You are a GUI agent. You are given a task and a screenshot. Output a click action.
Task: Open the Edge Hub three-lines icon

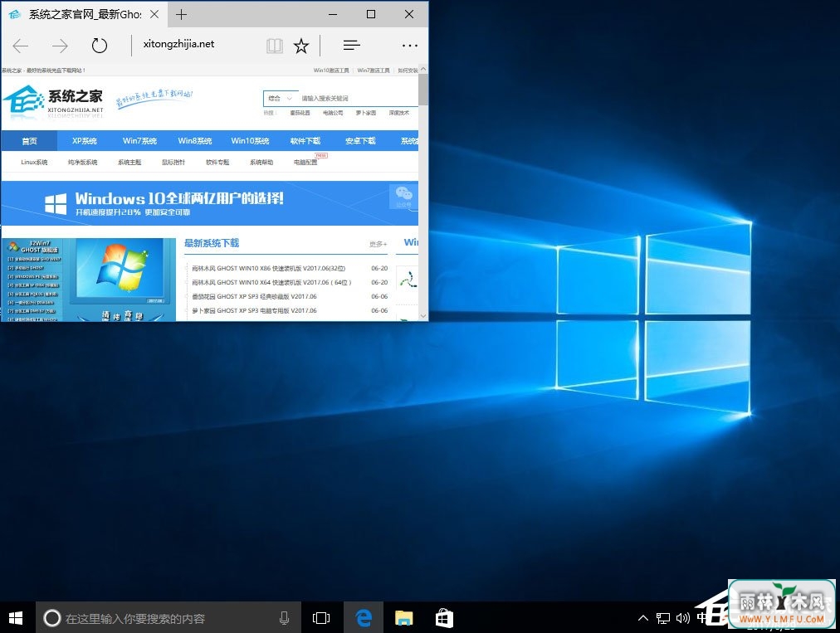[x=351, y=46]
